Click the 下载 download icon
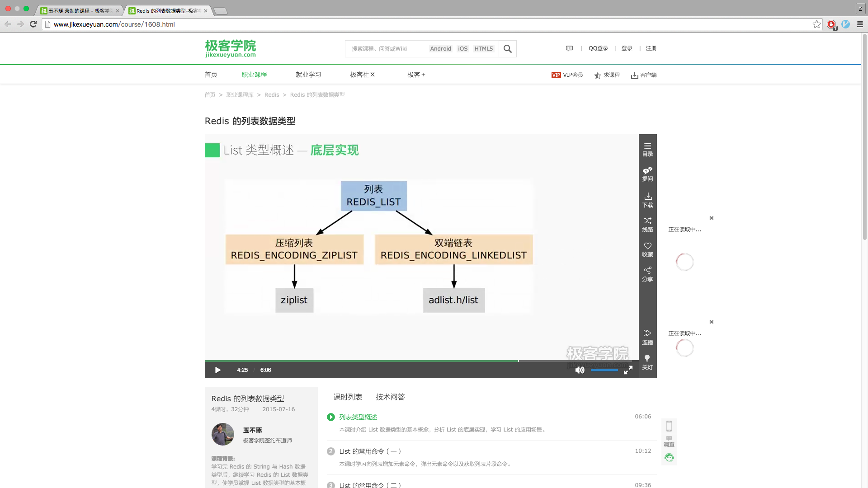 pos(647,200)
